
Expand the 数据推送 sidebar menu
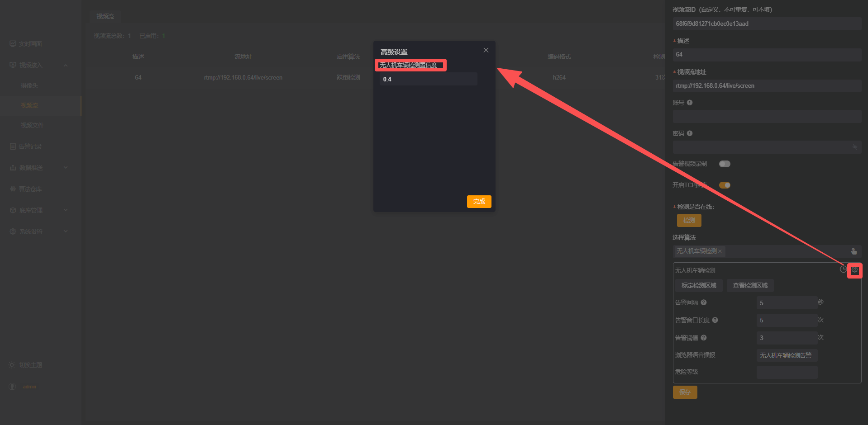pos(66,168)
